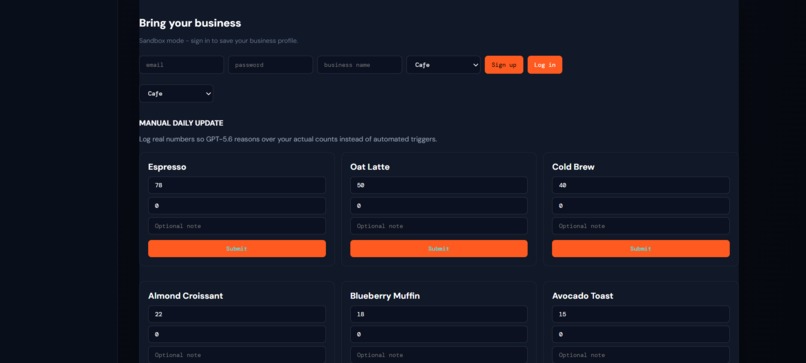This screenshot has height=363, width=806.
Task: Click the Almond Croissant optional note field
Action: [237, 355]
